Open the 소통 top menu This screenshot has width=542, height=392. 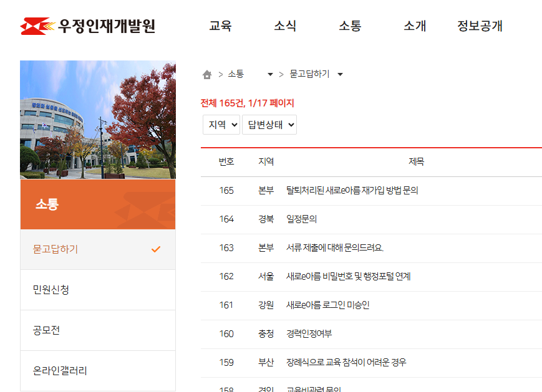(350, 26)
